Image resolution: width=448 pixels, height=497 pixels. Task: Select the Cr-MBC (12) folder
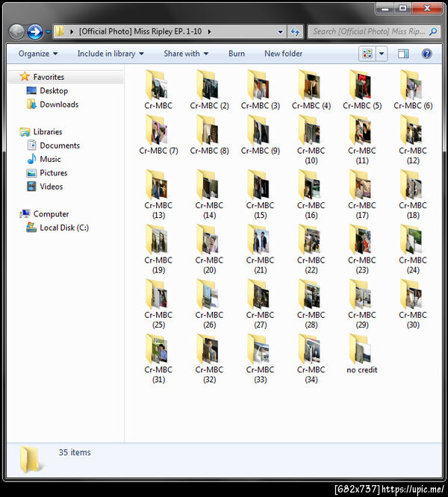(x=413, y=140)
